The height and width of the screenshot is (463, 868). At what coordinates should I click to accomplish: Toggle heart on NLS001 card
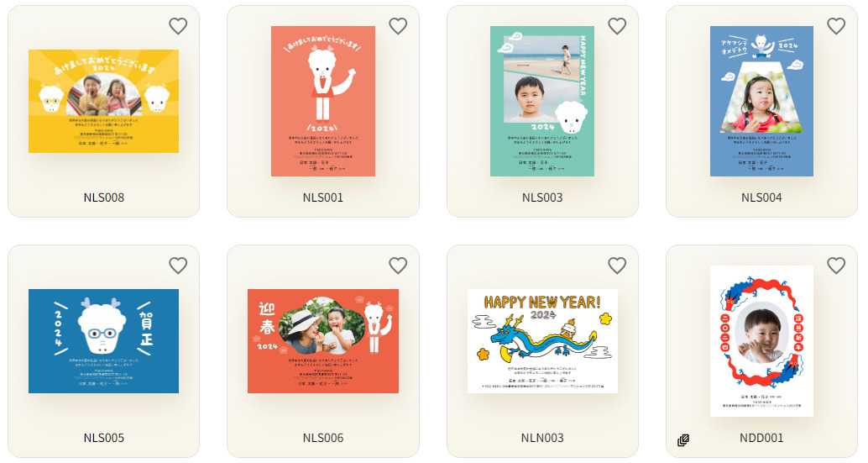[398, 26]
